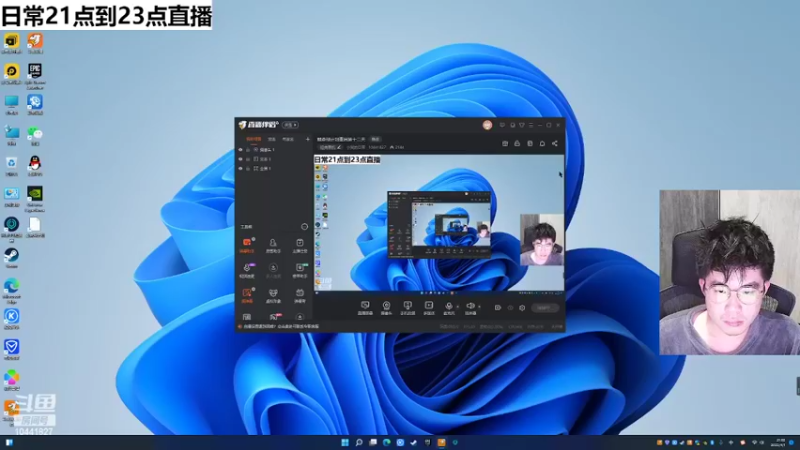The height and width of the screenshot is (450, 800).
Task: Select the webcam overlay in the preview canvas
Action: click(542, 240)
